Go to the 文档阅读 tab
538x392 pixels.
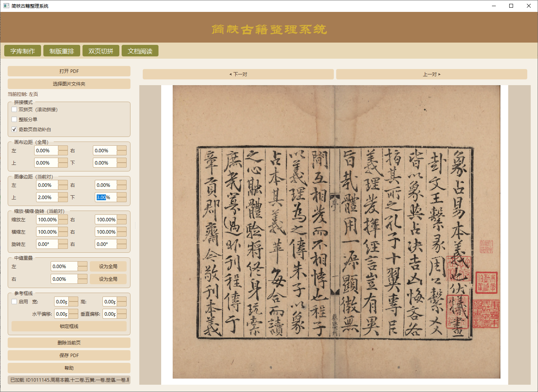[x=140, y=51]
